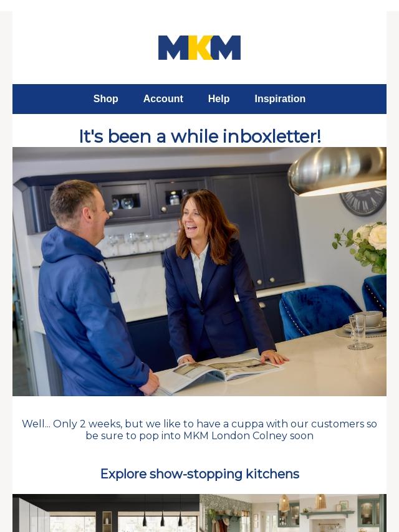This screenshot has width=399, height=532.
Task: Click the MKM London Colney paragraph text
Action: point(199,430)
